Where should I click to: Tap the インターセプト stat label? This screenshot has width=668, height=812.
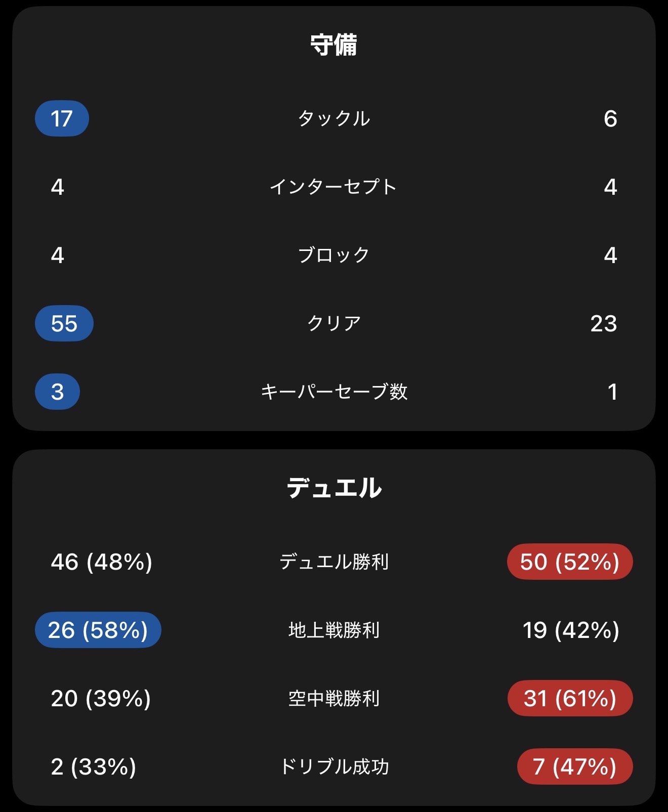tap(333, 187)
